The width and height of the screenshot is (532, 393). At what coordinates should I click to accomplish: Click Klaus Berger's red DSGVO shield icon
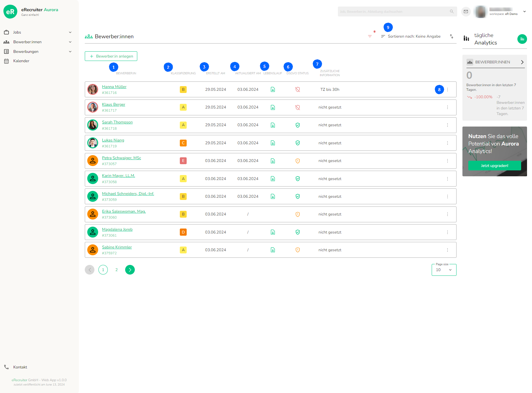[298, 107]
